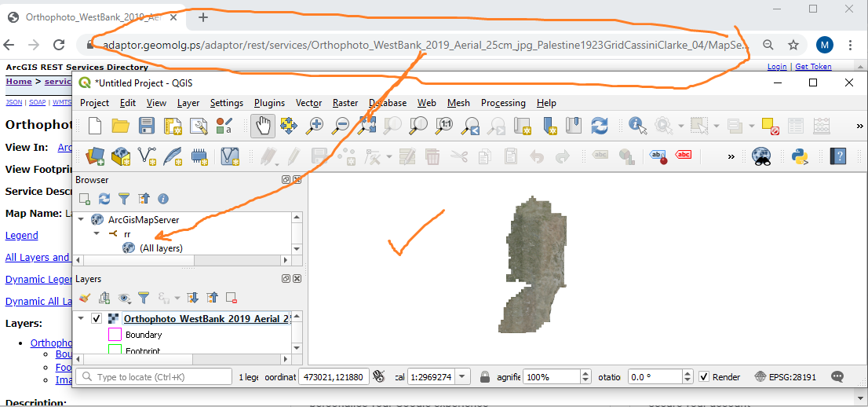Click the coordinate input field
Screen dimensions: 868x407
tap(334, 377)
